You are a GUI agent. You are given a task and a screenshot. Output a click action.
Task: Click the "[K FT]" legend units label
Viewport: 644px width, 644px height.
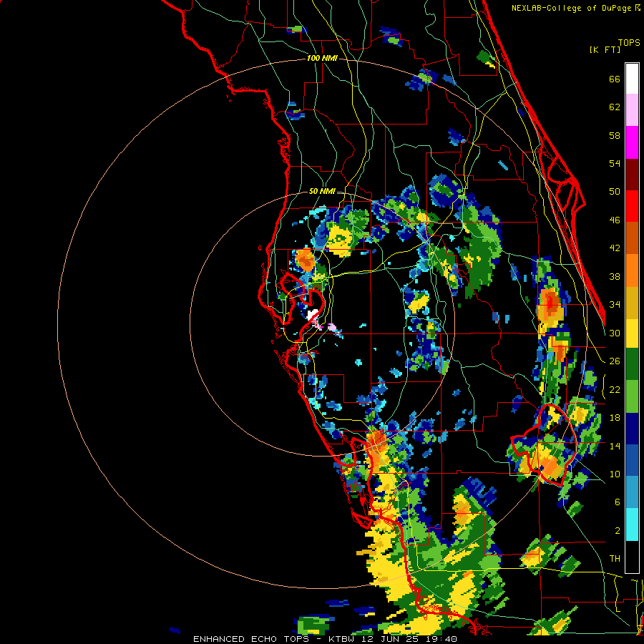[605, 50]
